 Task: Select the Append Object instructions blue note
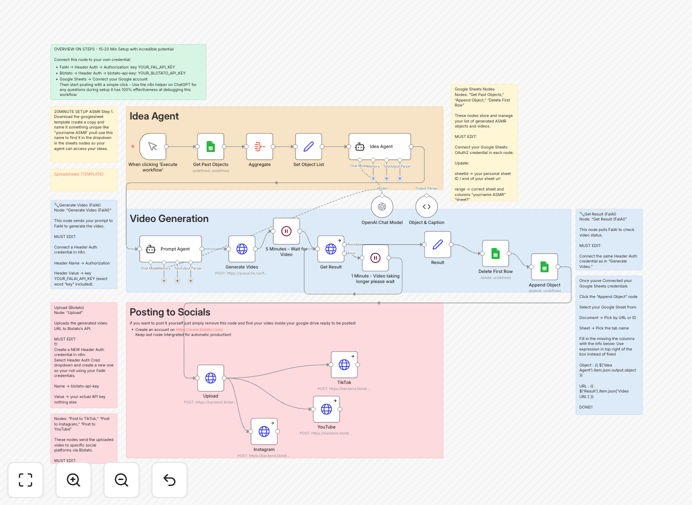(609, 345)
